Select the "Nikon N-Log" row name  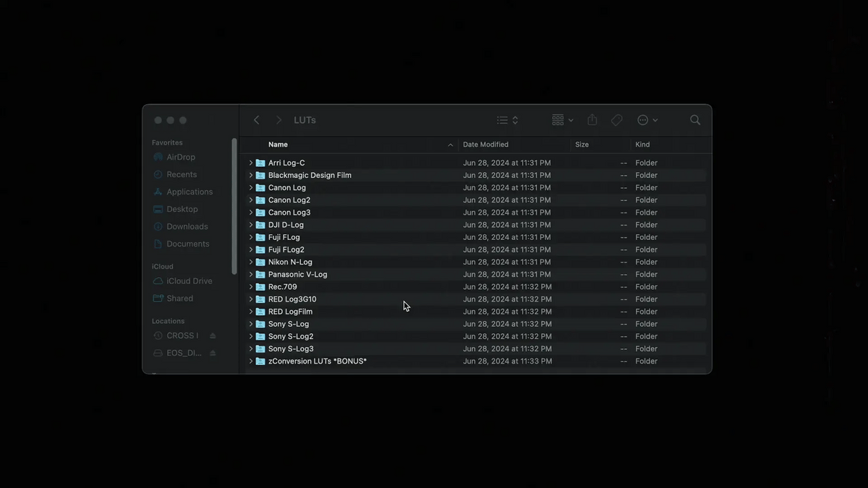290,262
